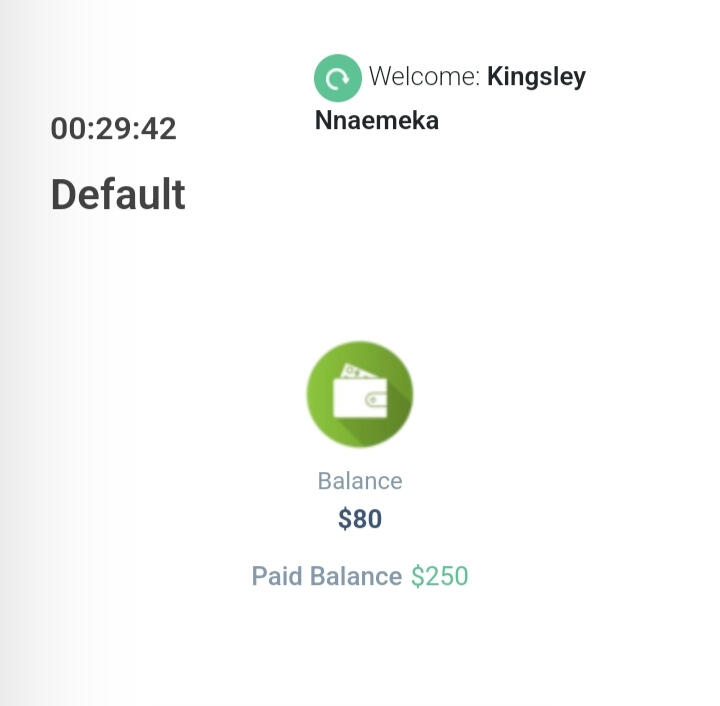Click the "Welcome:" greeting text
Screen dimensions: 720x706
(x=424, y=77)
